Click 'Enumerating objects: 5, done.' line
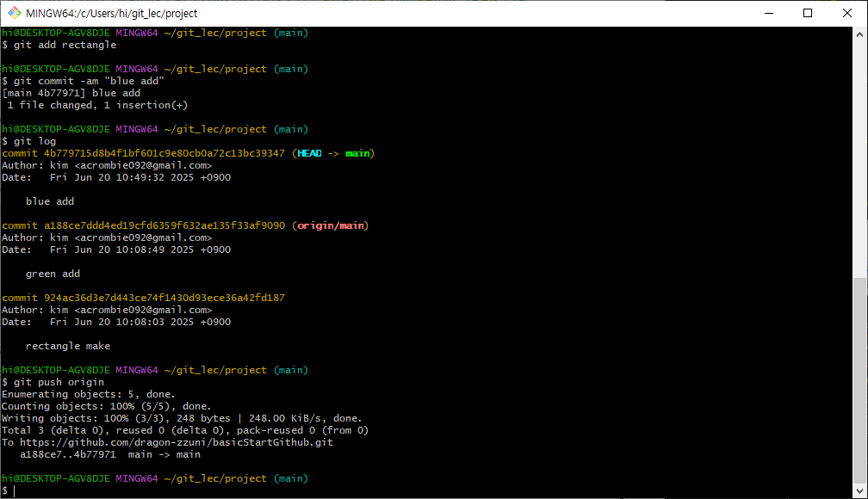The width and height of the screenshot is (868, 499). 89,394
